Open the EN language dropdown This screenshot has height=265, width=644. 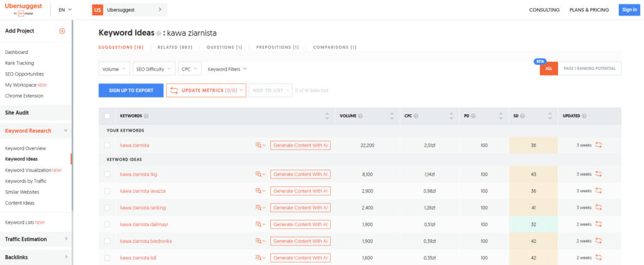pyautogui.click(x=65, y=10)
